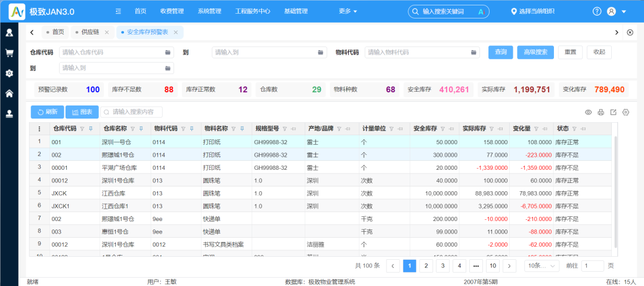Viewport: 644px width, 286px height.
Task: Click the 图表 button
Action: (82, 112)
